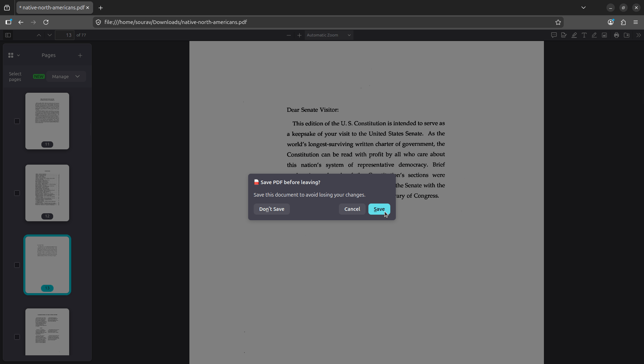Click the page number input field

coord(65,35)
